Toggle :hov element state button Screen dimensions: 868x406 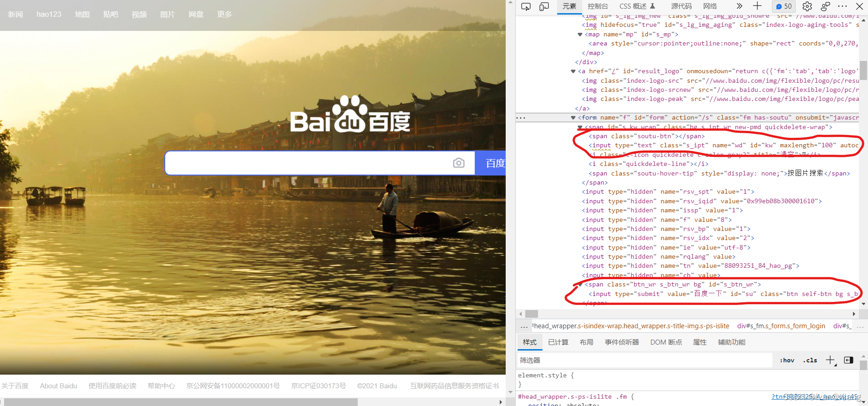coord(787,360)
